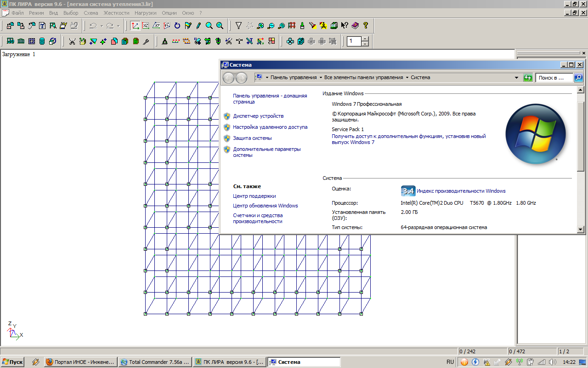Click the wrench tool icon

pos(146,41)
